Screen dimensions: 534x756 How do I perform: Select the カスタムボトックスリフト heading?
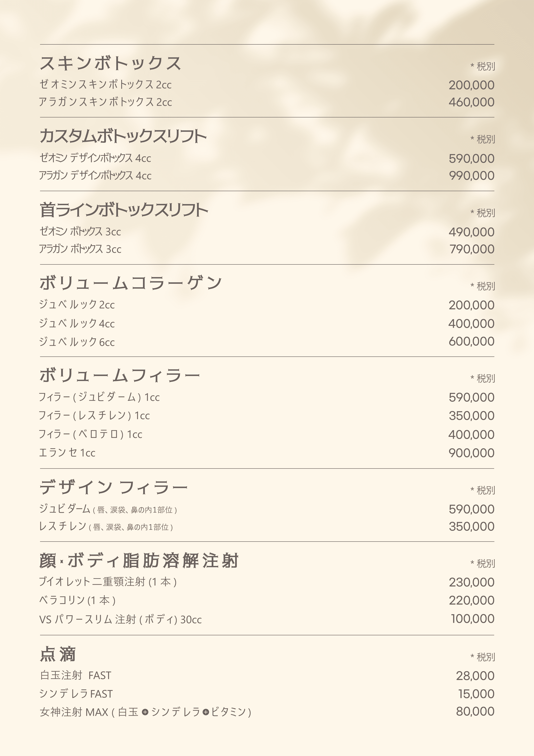123,136
